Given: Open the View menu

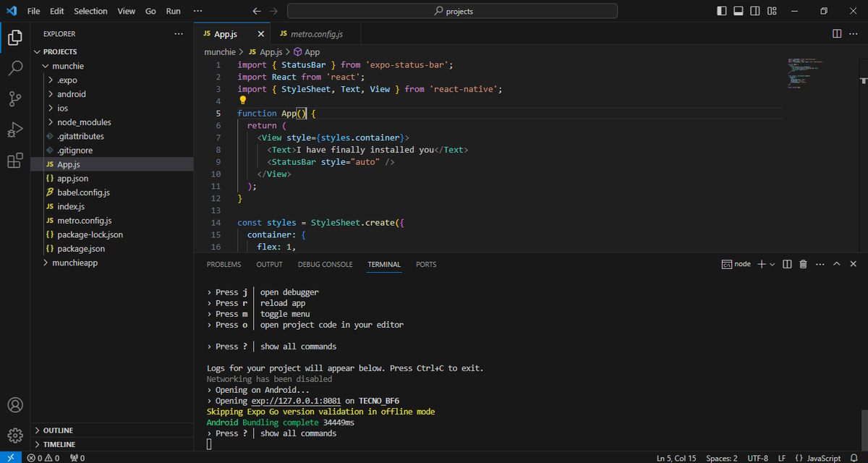Looking at the screenshot, I should click(127, 11).
